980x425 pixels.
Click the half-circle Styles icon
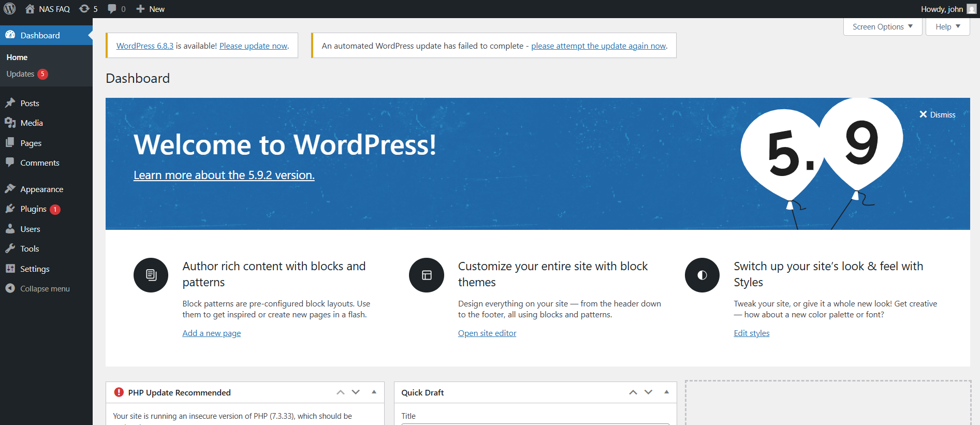pyautogui.click(x=701, y=275)
